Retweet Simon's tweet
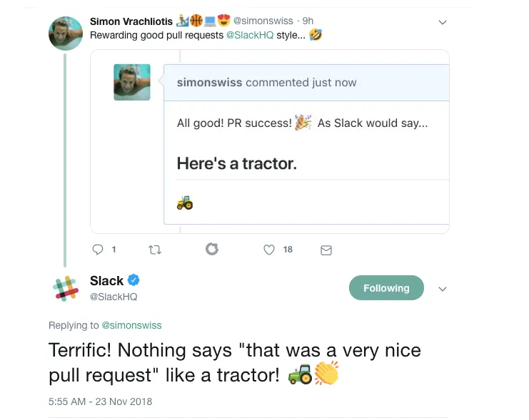 [x=154, y=250]
